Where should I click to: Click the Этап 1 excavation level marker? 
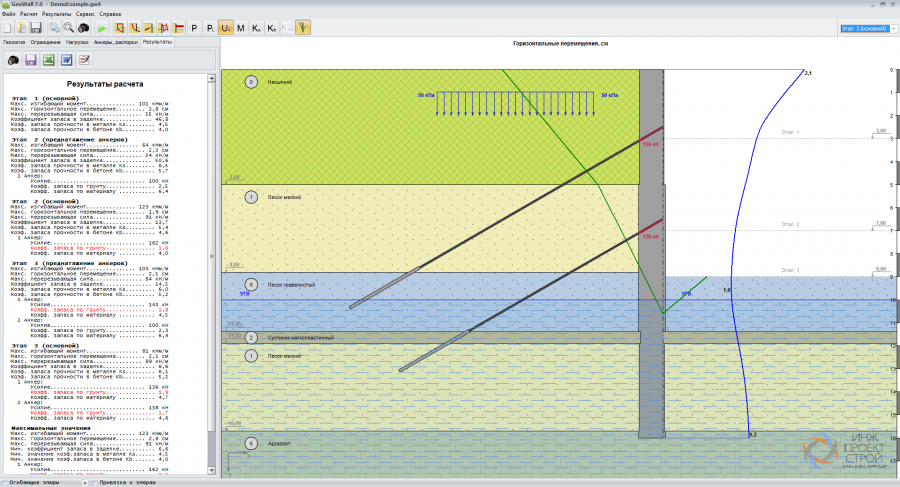(x=790, y=132)
